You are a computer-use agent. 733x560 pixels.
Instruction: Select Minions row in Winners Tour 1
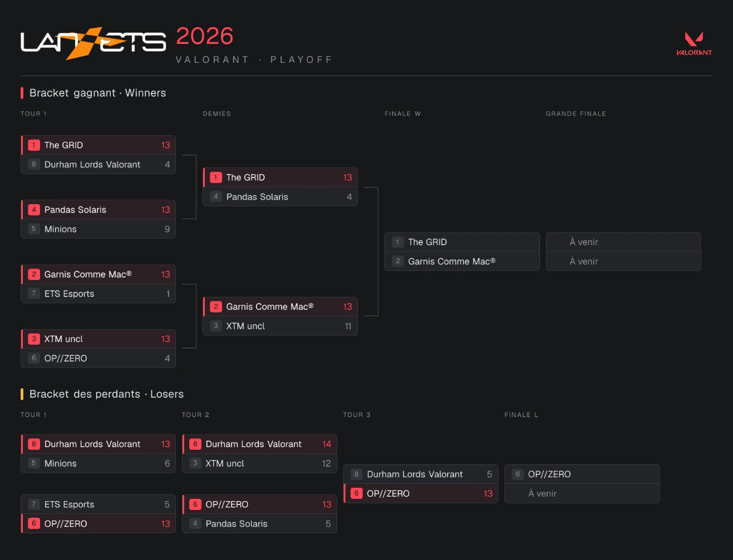[99, 229]
